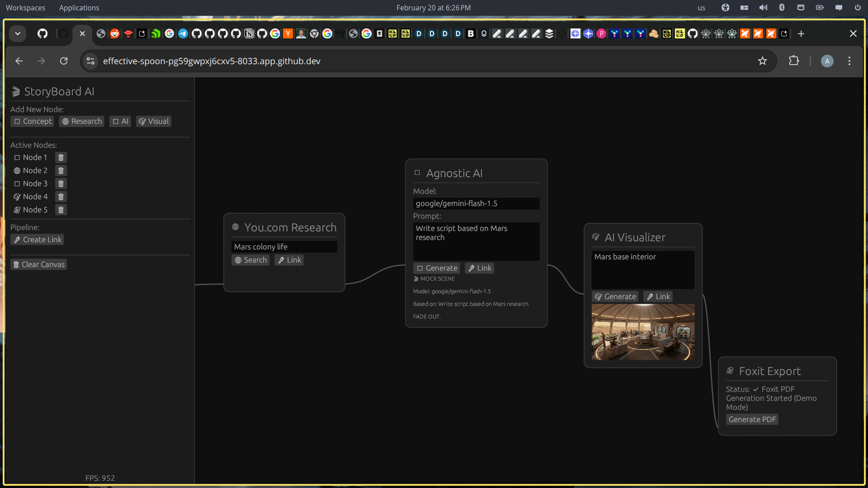This screenshot has height=488, width=868.
Task: Open Chrome three-dot menu
Action: pos(849,61)
